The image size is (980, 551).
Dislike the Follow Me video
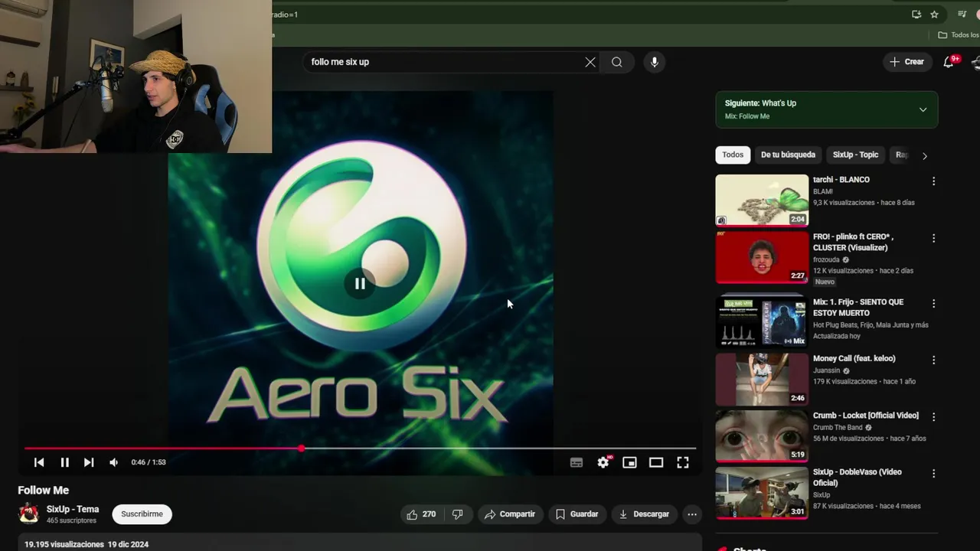pos(457,514)
